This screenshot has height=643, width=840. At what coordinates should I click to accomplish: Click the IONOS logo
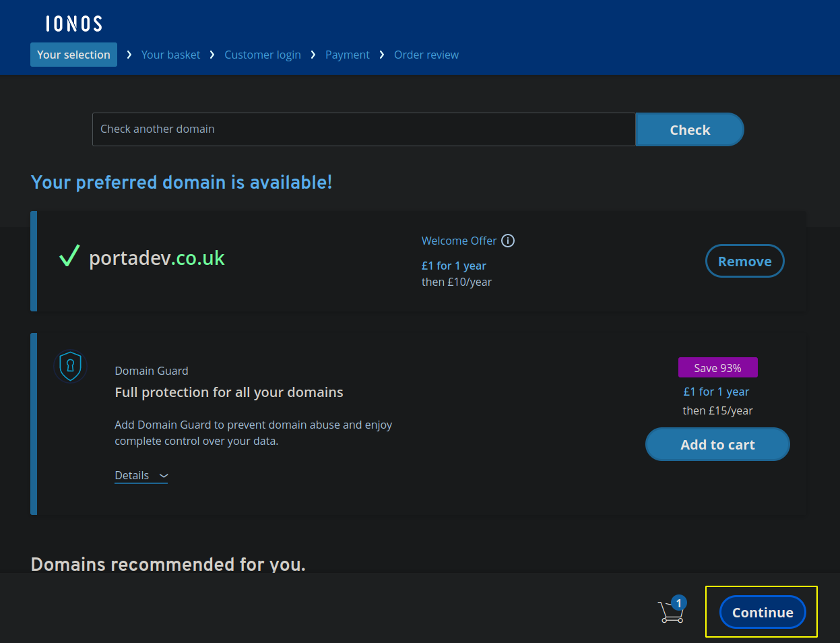point(74,24)
